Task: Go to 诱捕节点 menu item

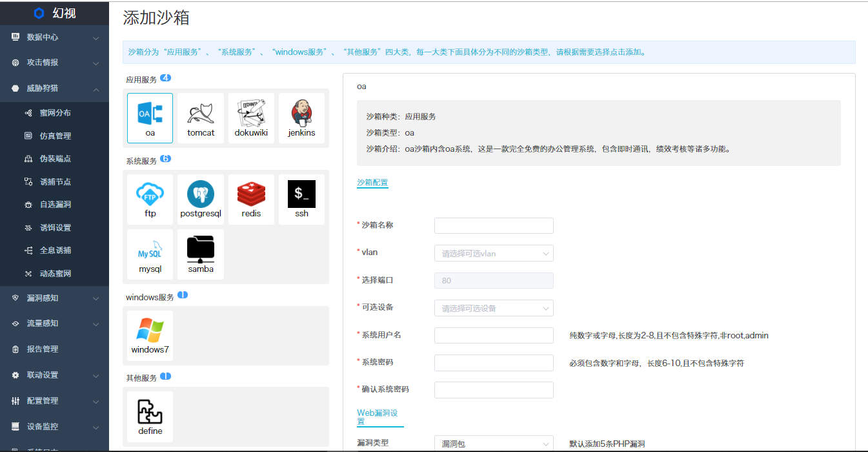Action: click(x=56, y=181)
